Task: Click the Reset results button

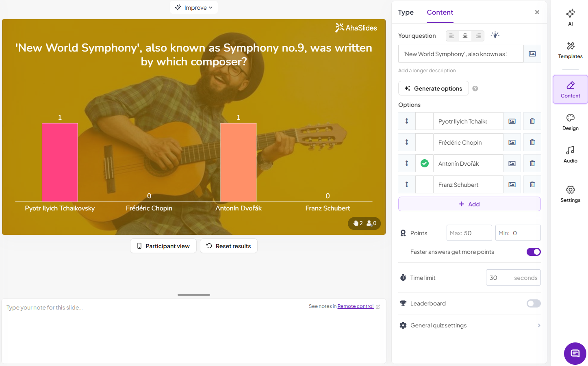Action: pyautogui.click(x=228, y=246)
